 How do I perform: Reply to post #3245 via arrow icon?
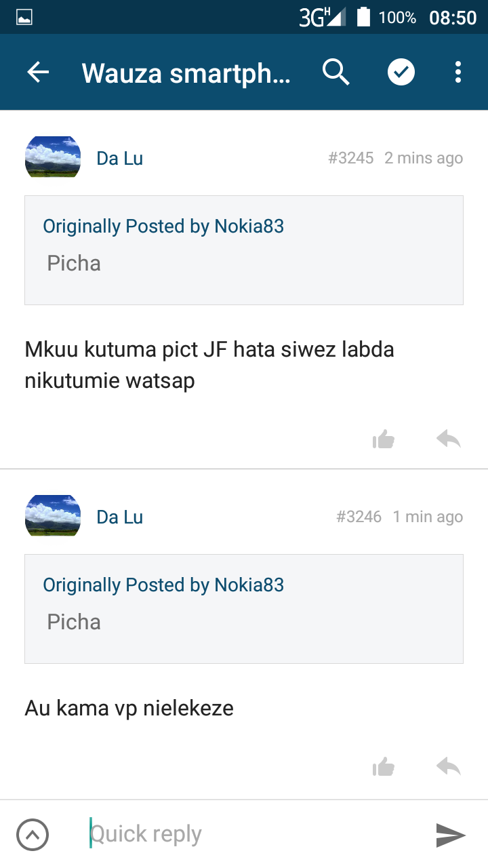(x=449, y=440)
